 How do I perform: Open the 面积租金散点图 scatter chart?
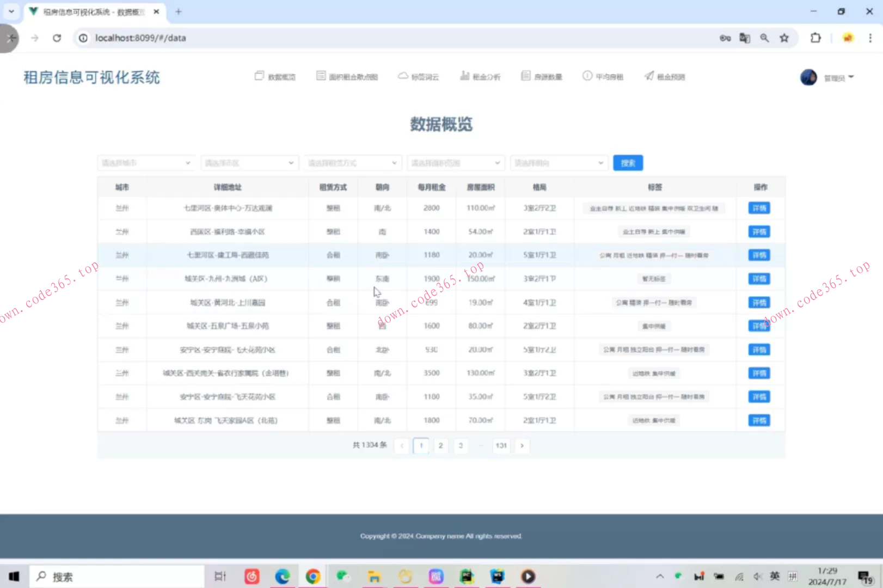click(x=347, y=76)
